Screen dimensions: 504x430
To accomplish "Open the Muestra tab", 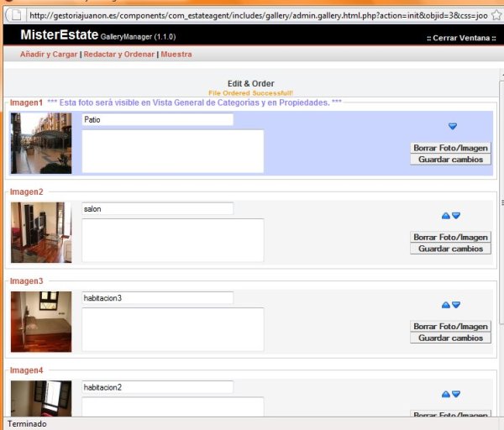I will (x=176, y=55).
